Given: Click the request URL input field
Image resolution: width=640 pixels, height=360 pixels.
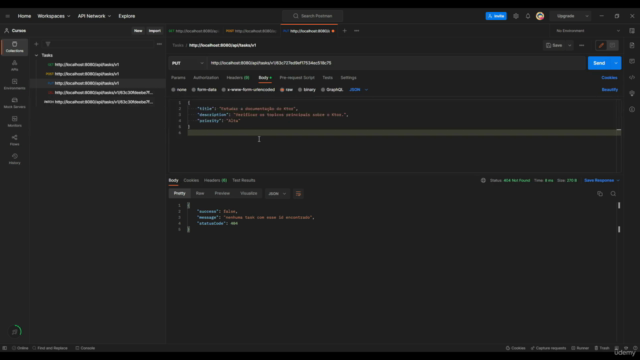Looking at the screenshot, I should [x=396, y=63].
